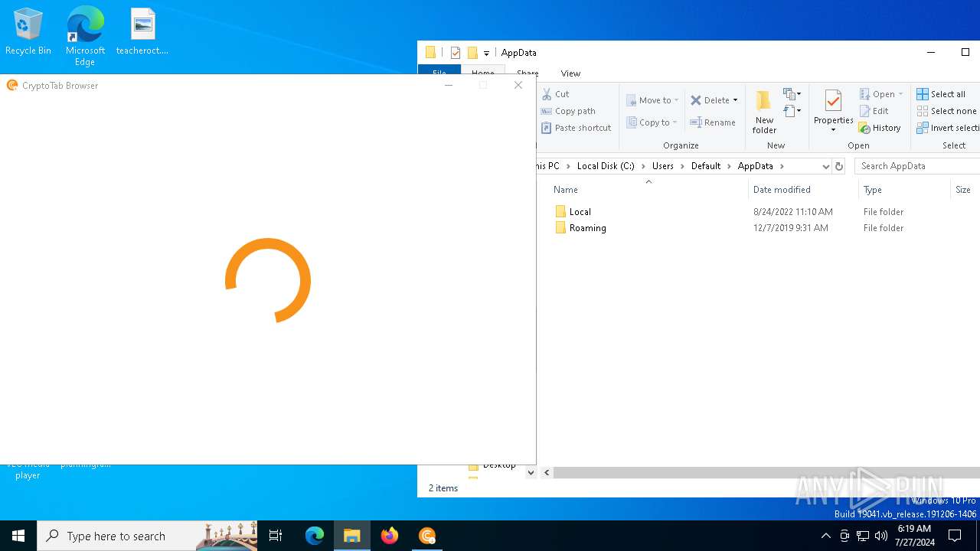980x551 pixels.
Task: Close the CryptoTab Browser window
Action: pyautogui.click(x=518, y=85)
